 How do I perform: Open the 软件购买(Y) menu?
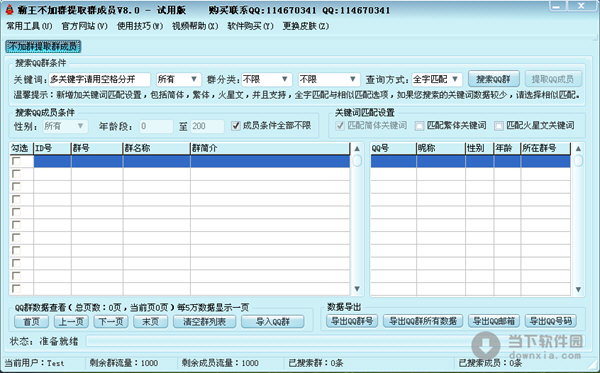[x=250, y=26]
